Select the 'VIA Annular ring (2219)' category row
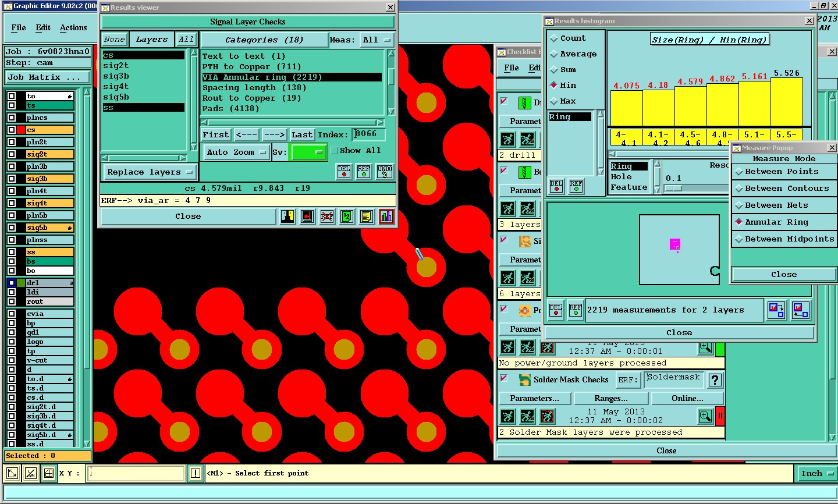Viewport: 838px width, 504px height. pyautogui.click(x=292, y=77)
